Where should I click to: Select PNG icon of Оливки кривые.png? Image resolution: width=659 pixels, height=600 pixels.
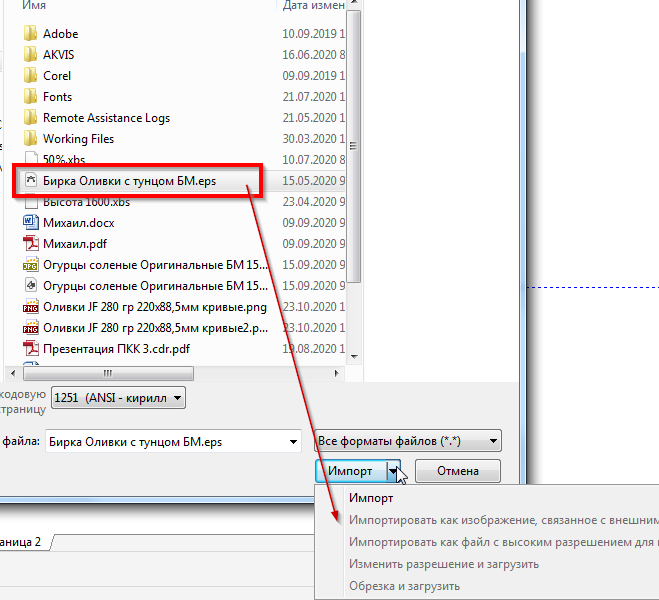(x=30, y=306)
